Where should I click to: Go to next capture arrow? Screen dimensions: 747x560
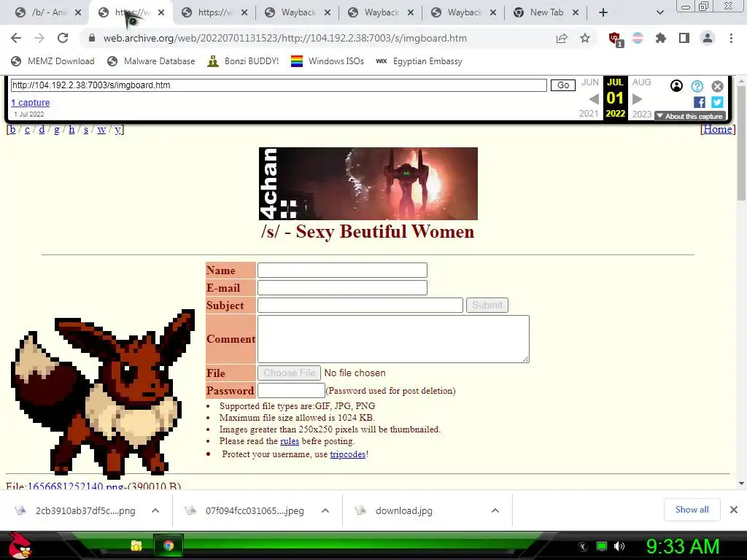(x=638, y=99)
